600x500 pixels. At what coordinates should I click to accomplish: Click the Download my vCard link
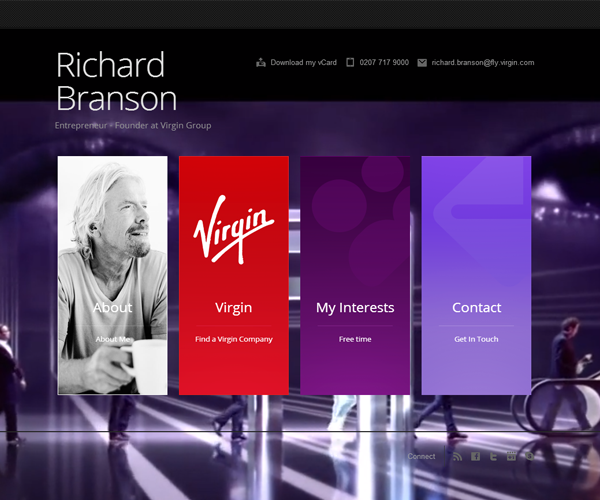[x=304, y=62]
